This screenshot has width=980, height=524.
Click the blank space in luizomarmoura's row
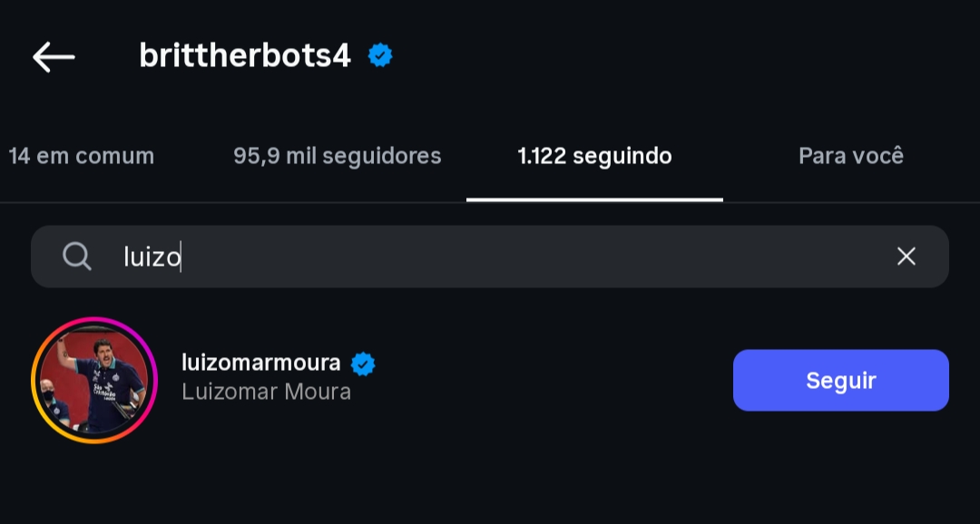(544, 380)
